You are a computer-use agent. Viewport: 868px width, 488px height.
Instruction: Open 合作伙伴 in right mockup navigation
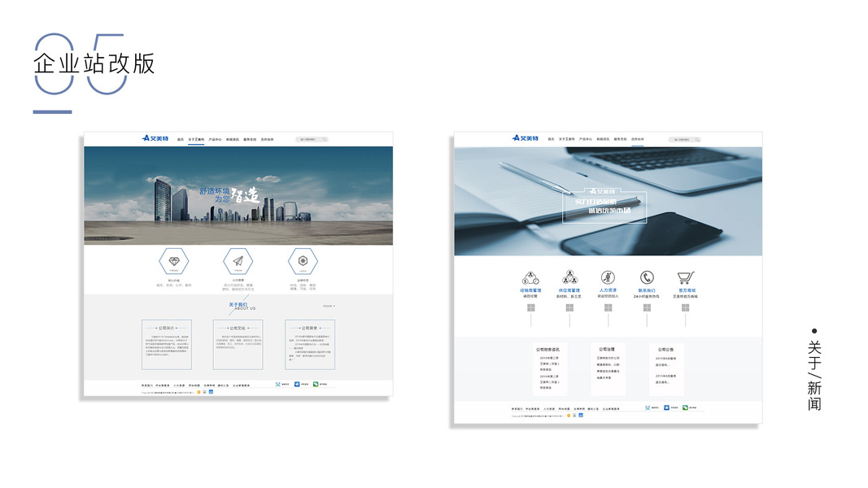click(x=638, y=139)
